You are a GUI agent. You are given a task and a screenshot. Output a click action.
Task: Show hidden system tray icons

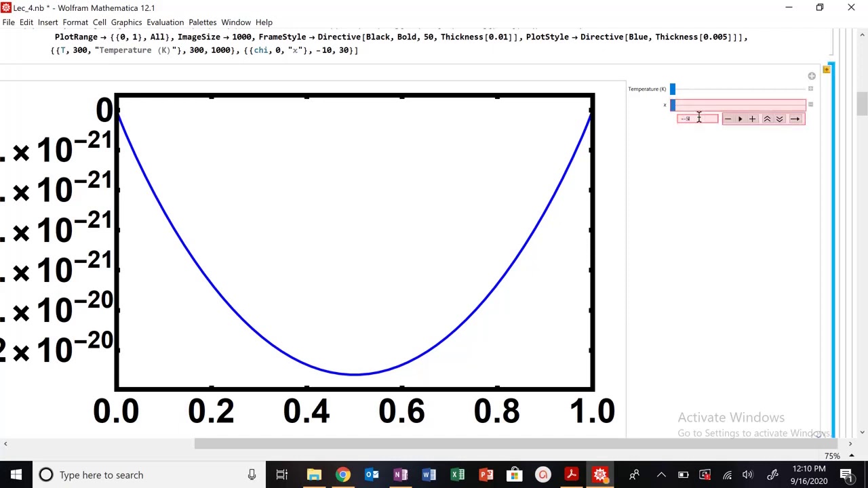click(661, 474)
